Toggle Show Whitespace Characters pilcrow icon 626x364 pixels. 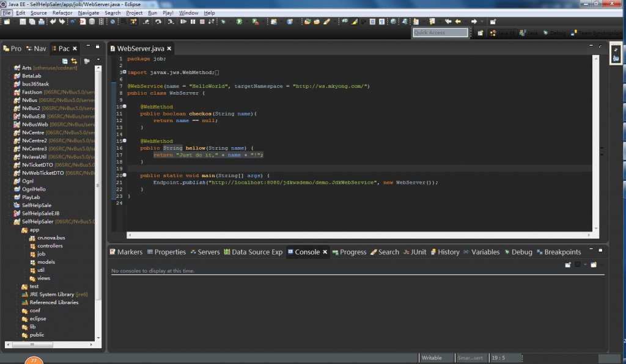(x=382, y=21)
